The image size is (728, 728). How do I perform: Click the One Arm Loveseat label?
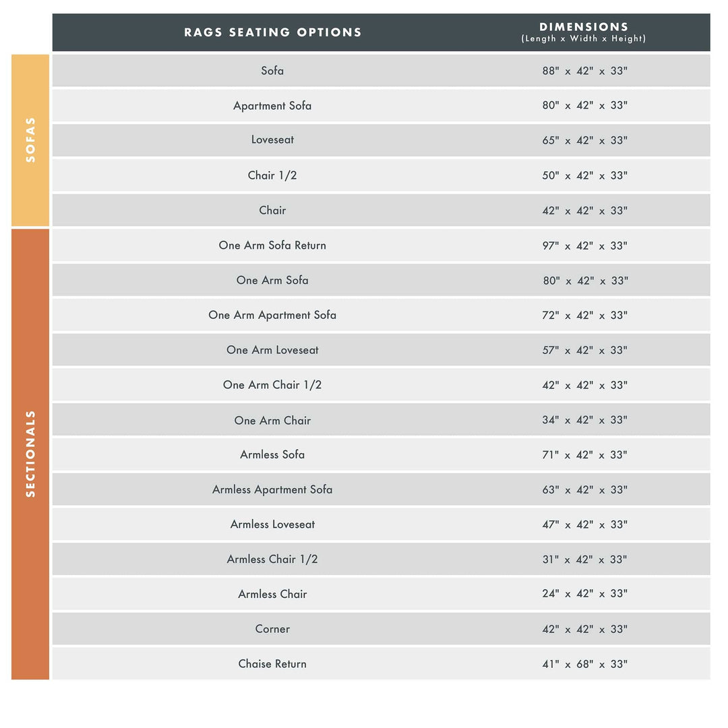[272, 350]
